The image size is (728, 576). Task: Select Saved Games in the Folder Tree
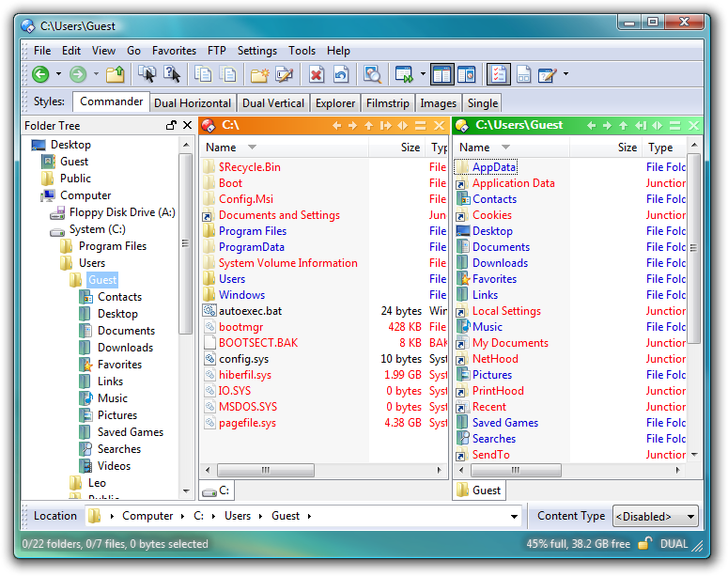(130, 432)
